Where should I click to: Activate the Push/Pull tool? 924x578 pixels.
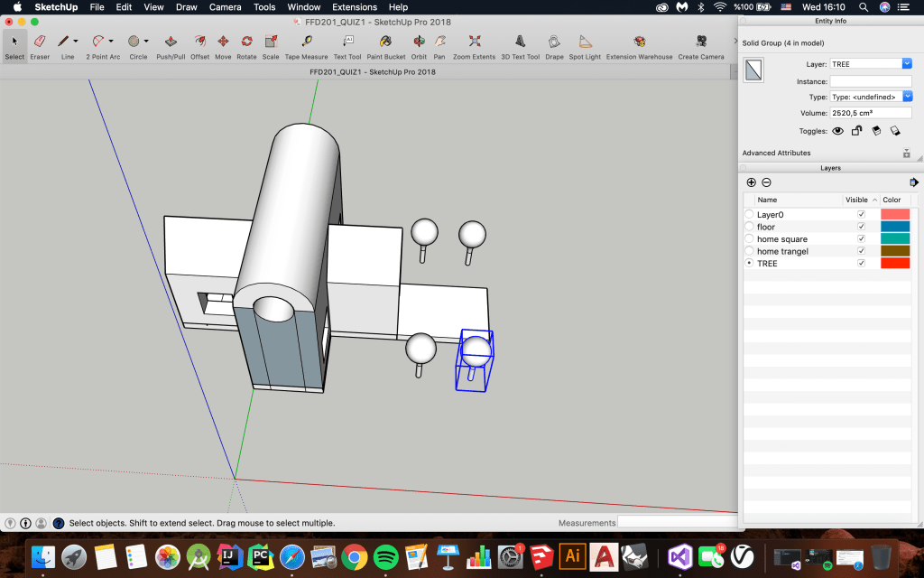pyautogui.click(x=171, y=42)
